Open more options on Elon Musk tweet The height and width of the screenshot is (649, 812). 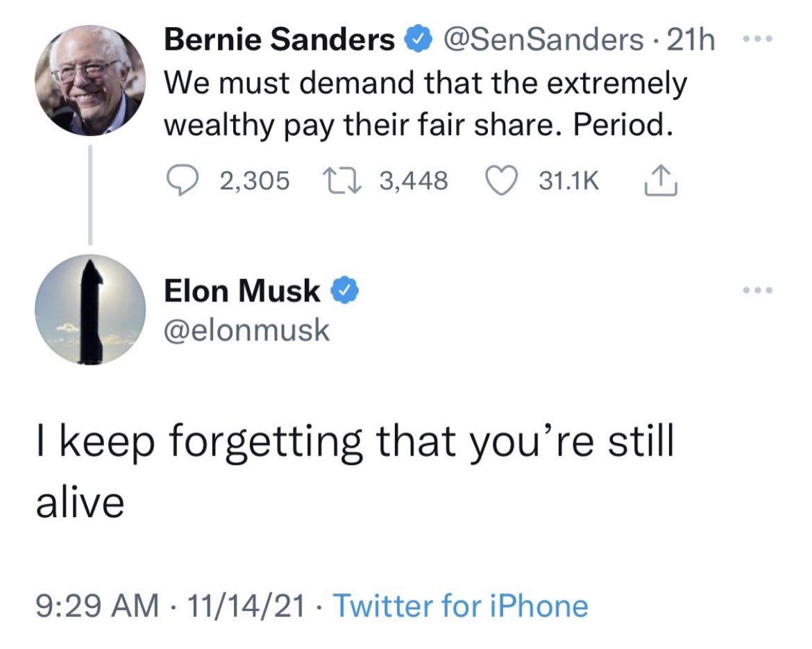point(758,290)
